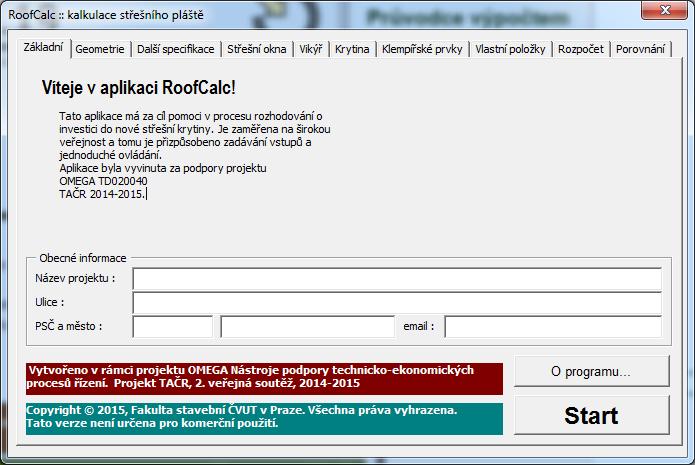Click the PSČ postal code field
695x465 pixels.
[173, 327]
